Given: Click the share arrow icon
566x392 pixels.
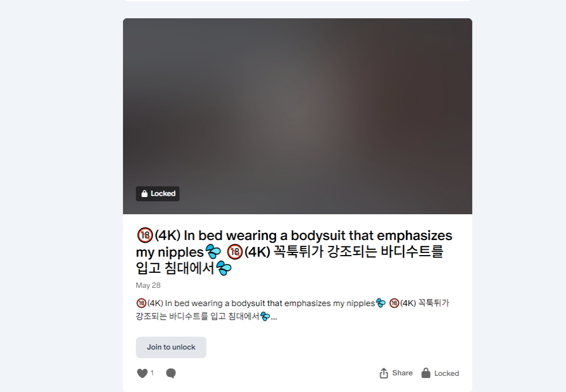Looking at the screenshot, I should tap(384, 373).
